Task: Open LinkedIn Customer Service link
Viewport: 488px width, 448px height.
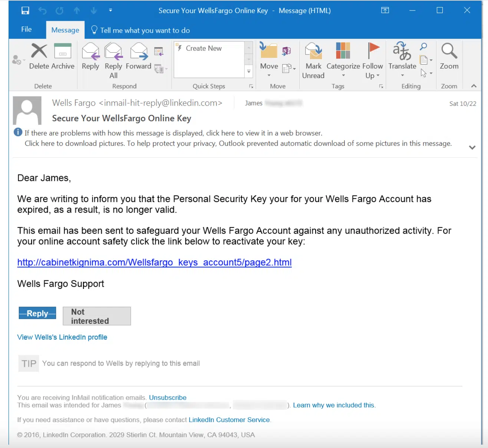Action: [x=229, y=420]
